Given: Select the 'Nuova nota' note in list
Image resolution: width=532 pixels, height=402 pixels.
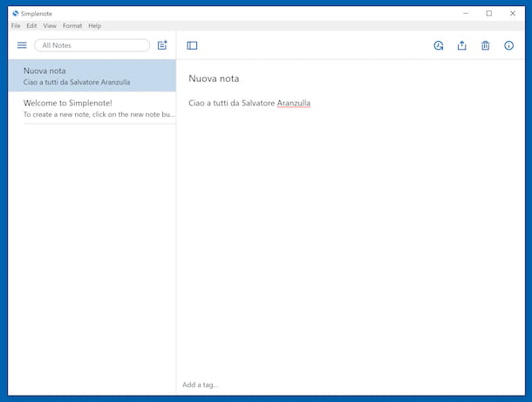Looking at the screenshot, I should pos(92,76).
